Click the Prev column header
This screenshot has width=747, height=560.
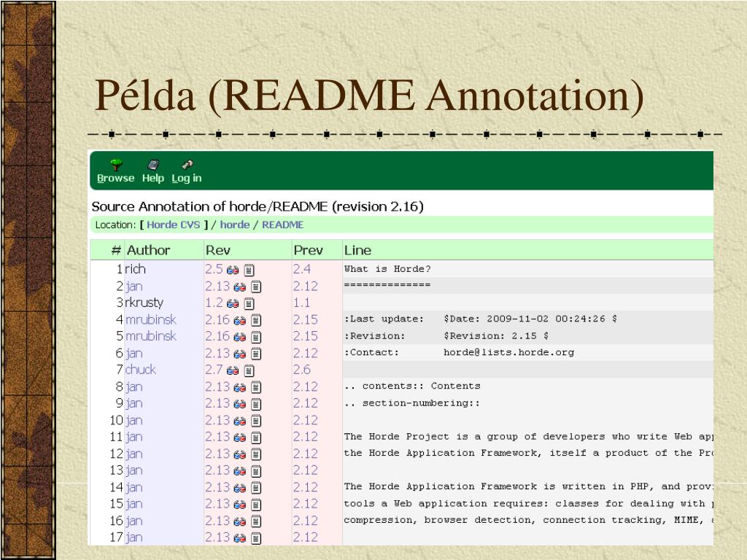[x=309, y=250]
